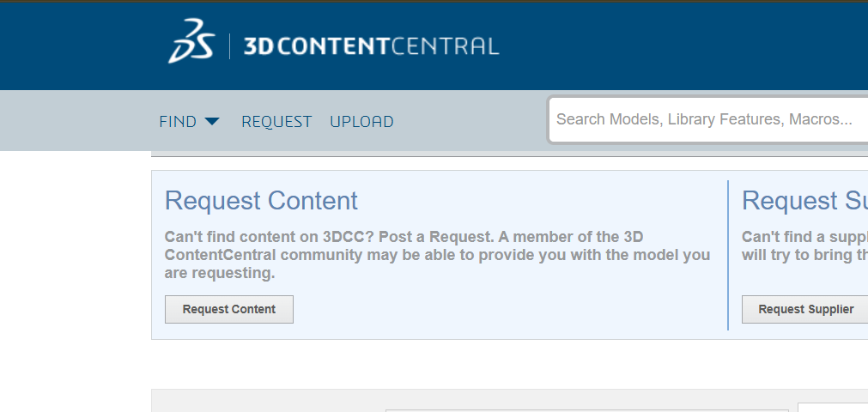Click the text box at the bottom edge

click(584, 409)
